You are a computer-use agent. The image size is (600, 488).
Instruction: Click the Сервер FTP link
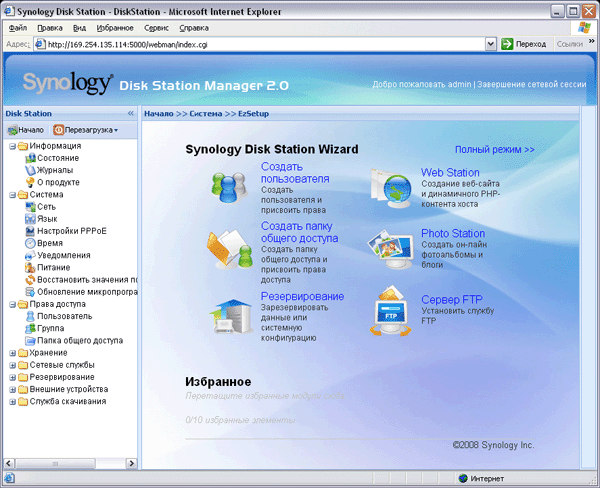click(452, 299)
